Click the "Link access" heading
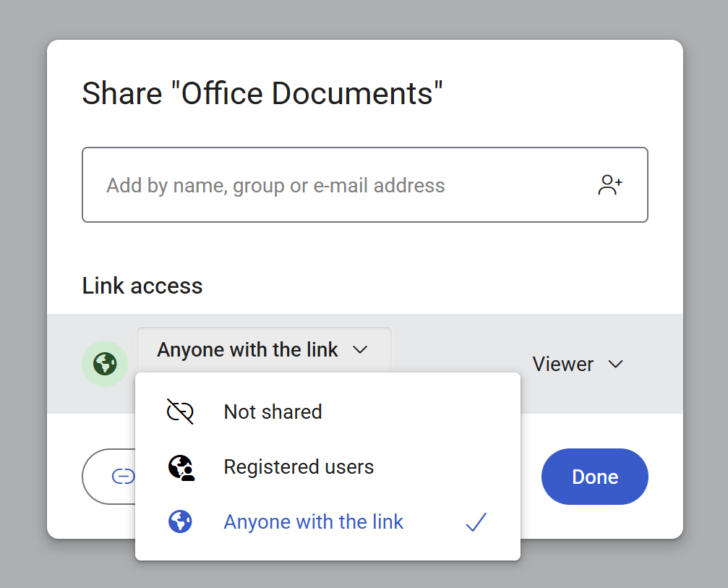This screenshot has width=728, height=588. pos(142,286)
